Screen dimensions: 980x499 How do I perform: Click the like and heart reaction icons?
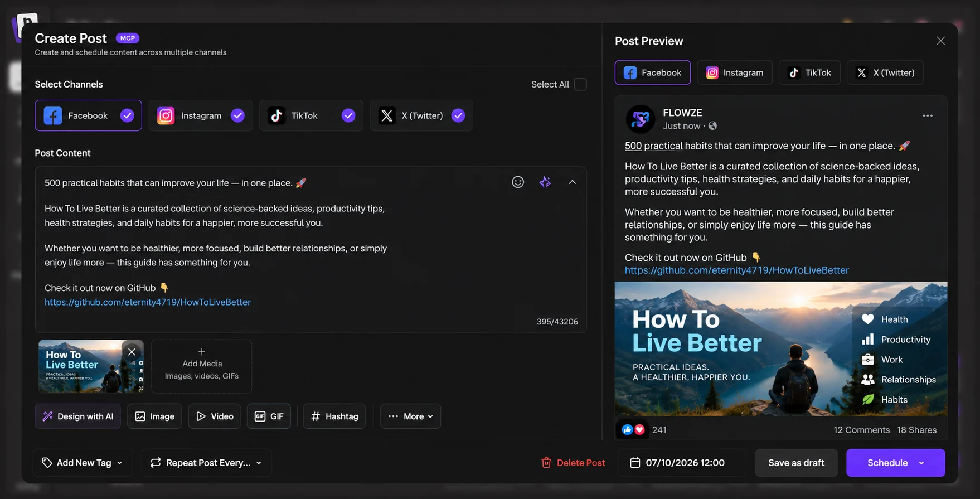pos(633,430)
